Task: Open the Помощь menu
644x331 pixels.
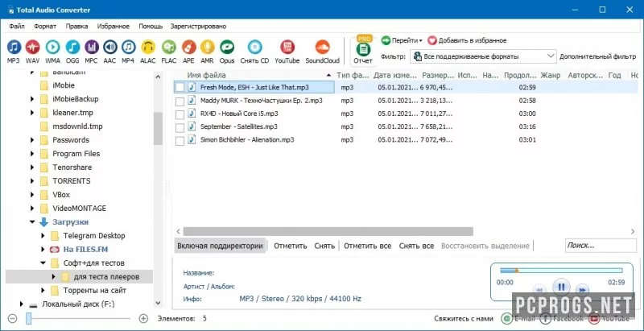Action: pos(151,27)
